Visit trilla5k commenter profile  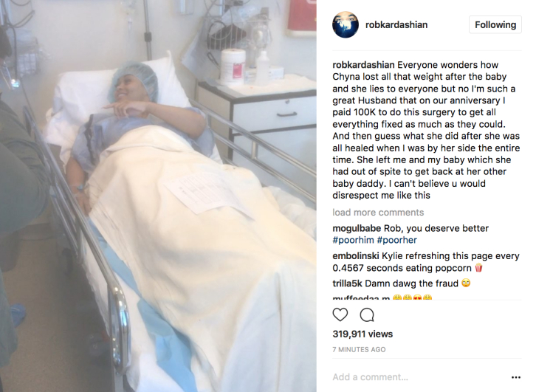[347, 283]
